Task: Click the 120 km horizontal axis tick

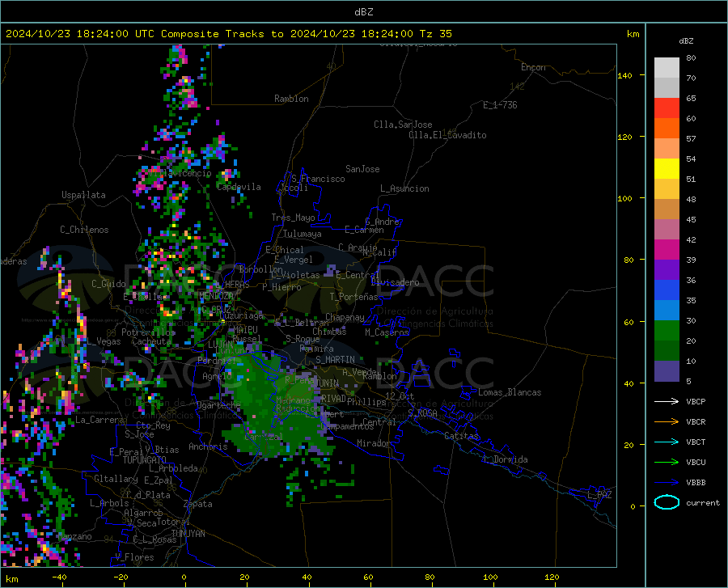Action: point(552,577)
